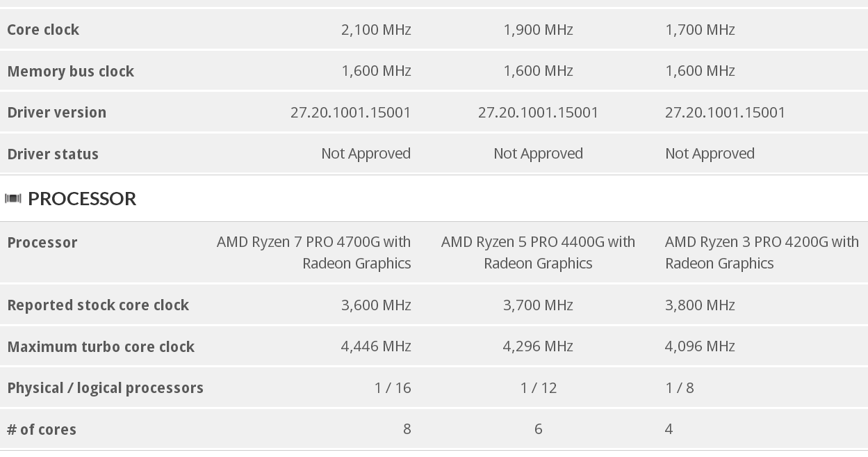Click the Driver version row label

56,112
